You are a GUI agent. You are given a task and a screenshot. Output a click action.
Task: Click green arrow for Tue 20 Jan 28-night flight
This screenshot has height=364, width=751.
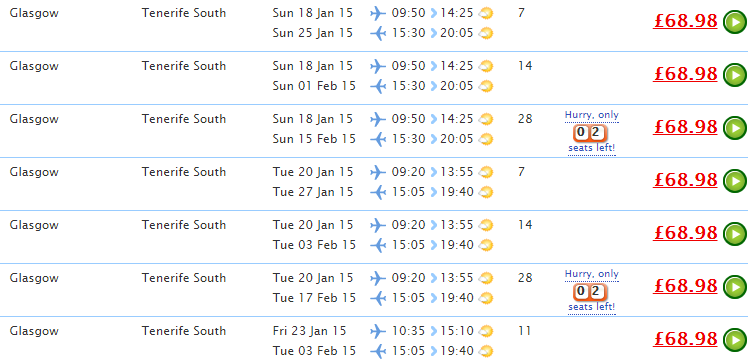point(735,287)
